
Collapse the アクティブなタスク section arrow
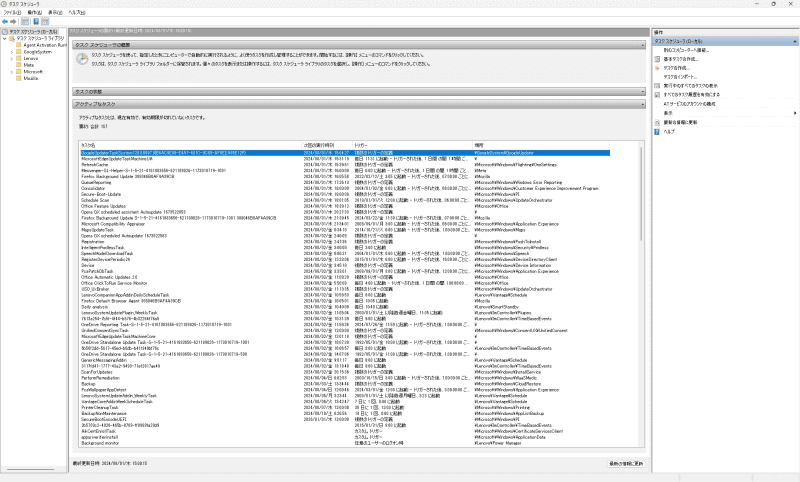[642, 104]
